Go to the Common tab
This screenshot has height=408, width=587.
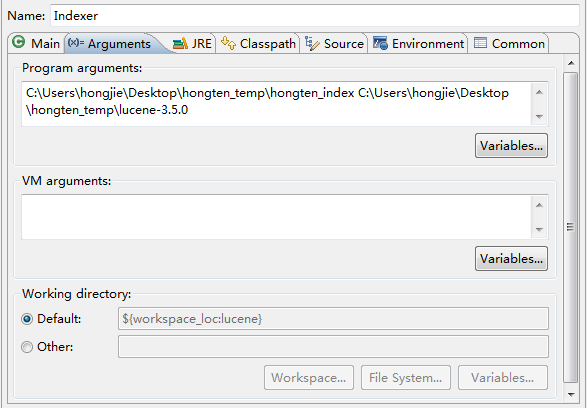pos(509,43)
